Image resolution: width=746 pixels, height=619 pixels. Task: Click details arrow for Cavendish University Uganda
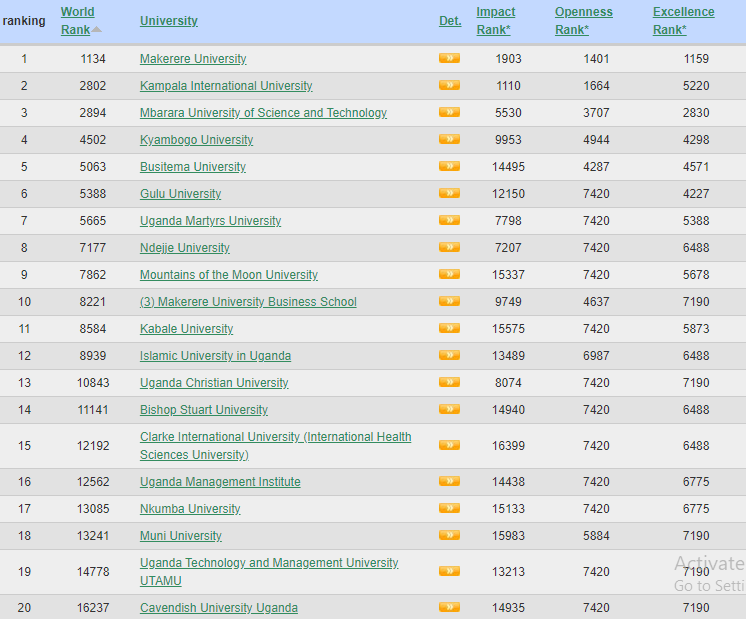(449, 607)
